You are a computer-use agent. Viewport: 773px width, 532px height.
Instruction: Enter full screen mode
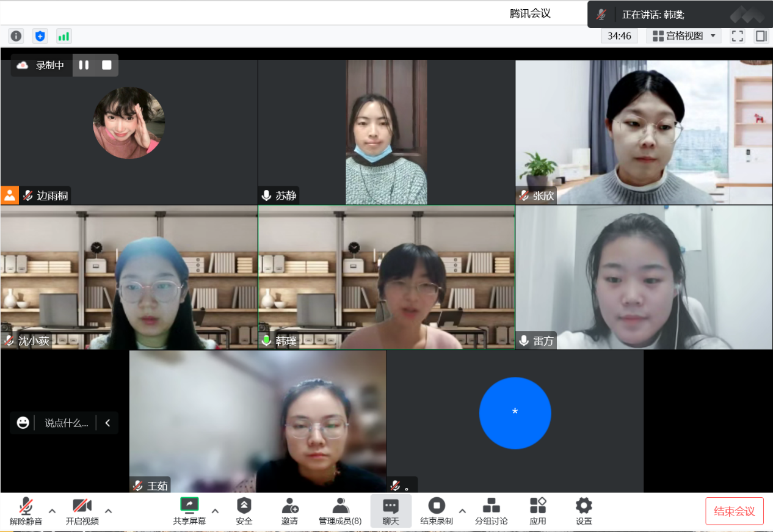[x=738, y=36]
